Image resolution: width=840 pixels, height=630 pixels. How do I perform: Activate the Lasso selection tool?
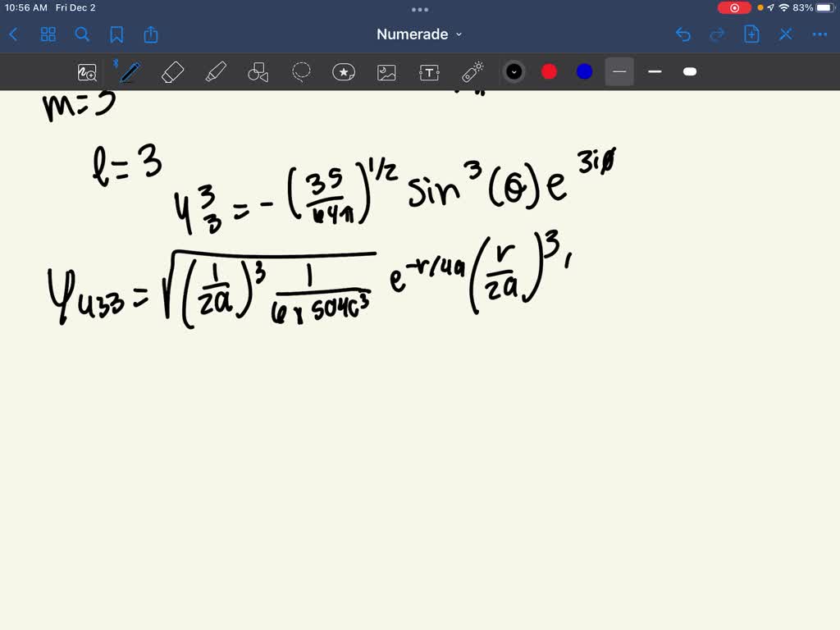(301, 72)
